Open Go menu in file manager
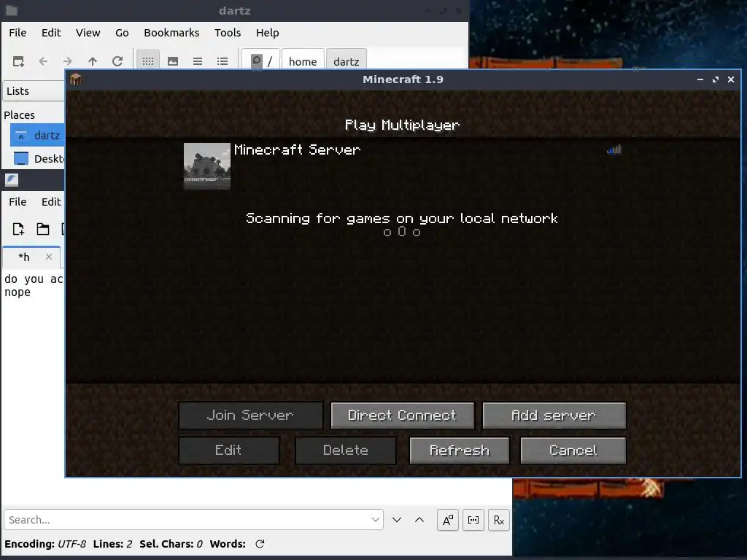 pyautogui.click(x=122, y=33)
